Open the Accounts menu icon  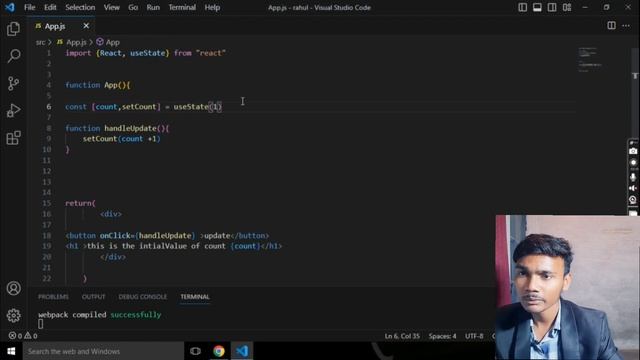(x=13, y=288)
